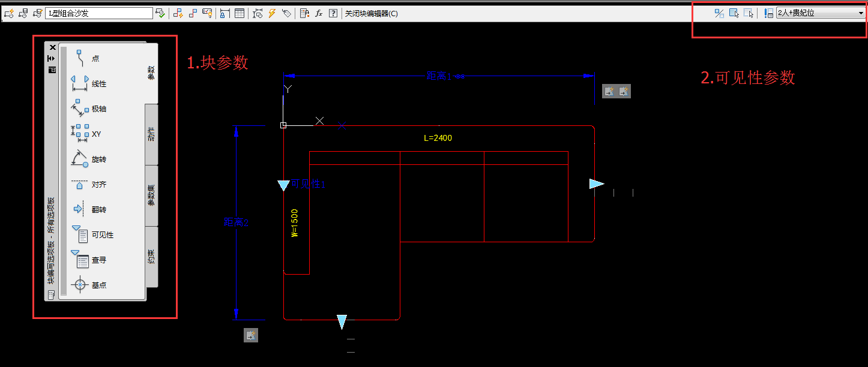Switch to the 动作 (Actions) tab

(151, 134)
